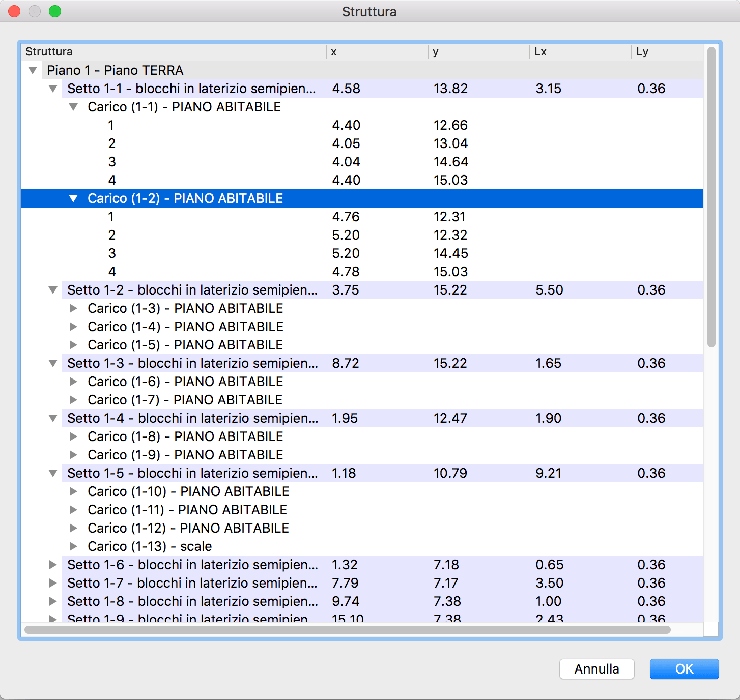Expand the Setto 1-7 row
This screenshot has height=700, width=740.
pos(53,583)
